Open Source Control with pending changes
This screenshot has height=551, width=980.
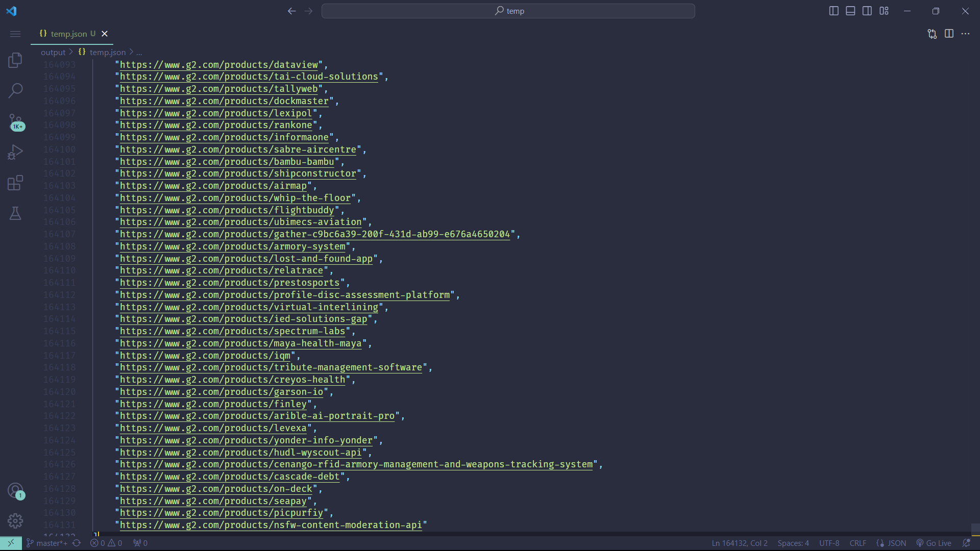pos(15,121)
